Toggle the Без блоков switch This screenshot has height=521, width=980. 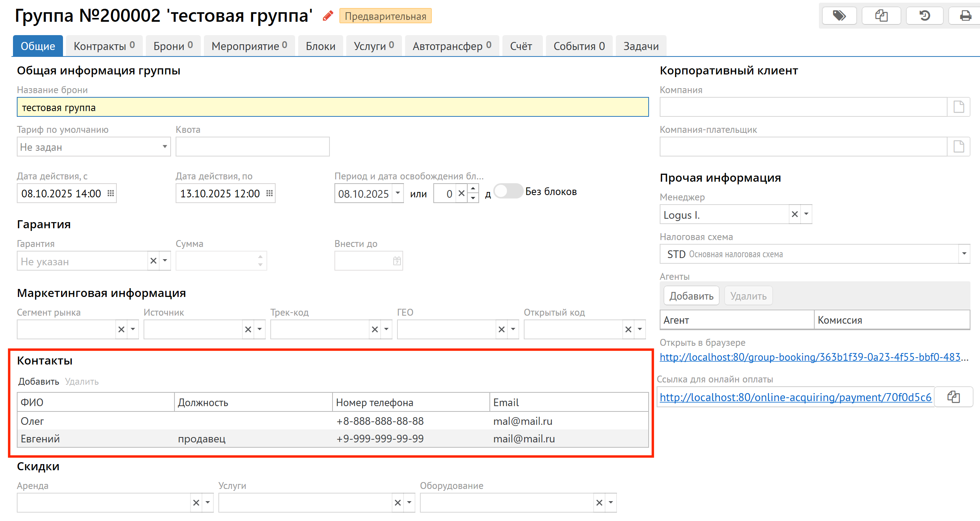[507, 191]
